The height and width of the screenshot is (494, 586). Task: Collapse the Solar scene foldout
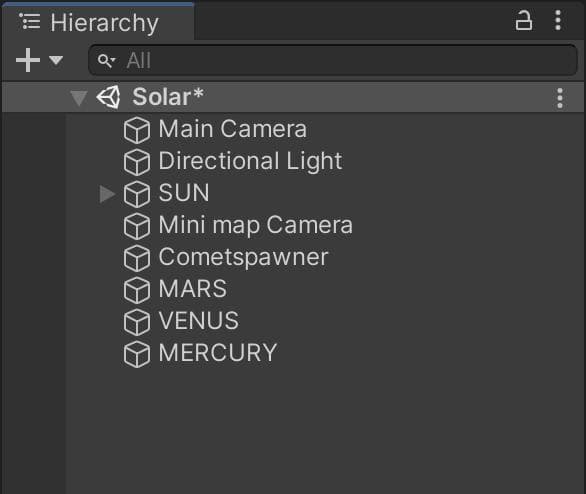point(79,98)
